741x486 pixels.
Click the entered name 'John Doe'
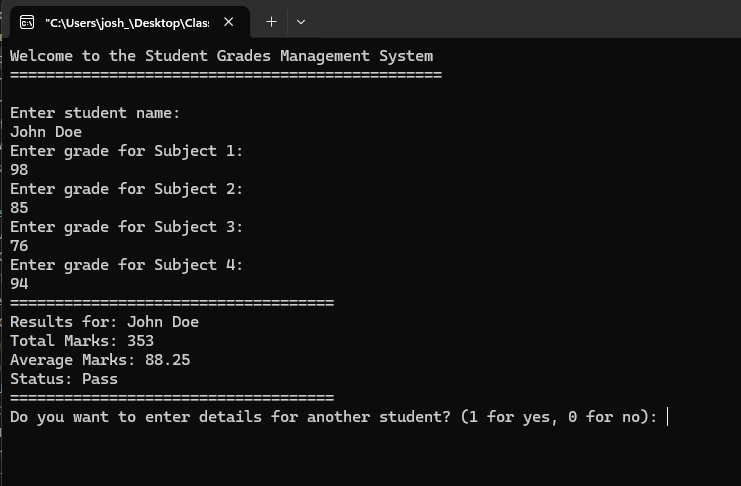pos(46,132)
